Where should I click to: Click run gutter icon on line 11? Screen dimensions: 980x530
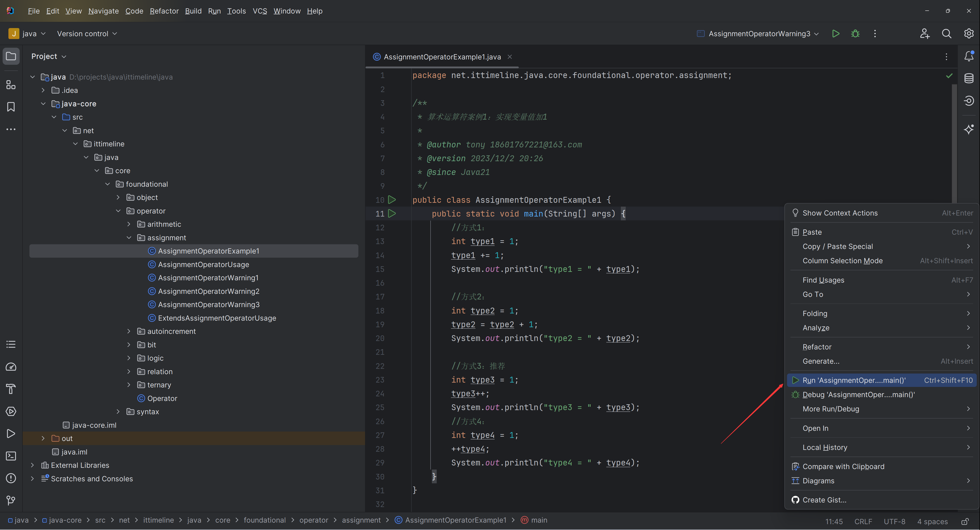coord(392,213)
